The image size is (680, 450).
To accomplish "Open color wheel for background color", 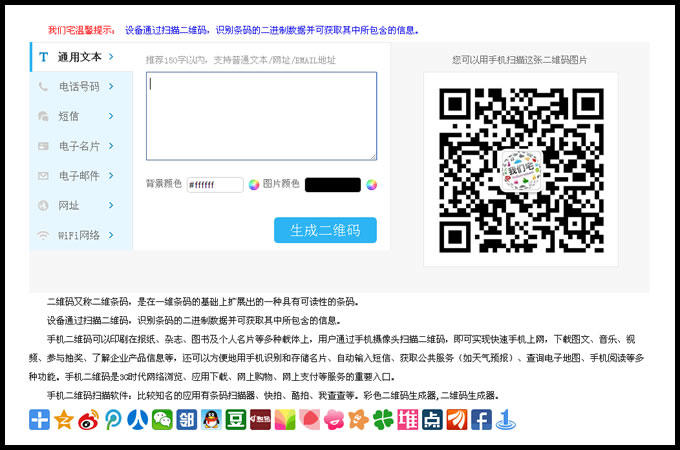I will 254,185.
